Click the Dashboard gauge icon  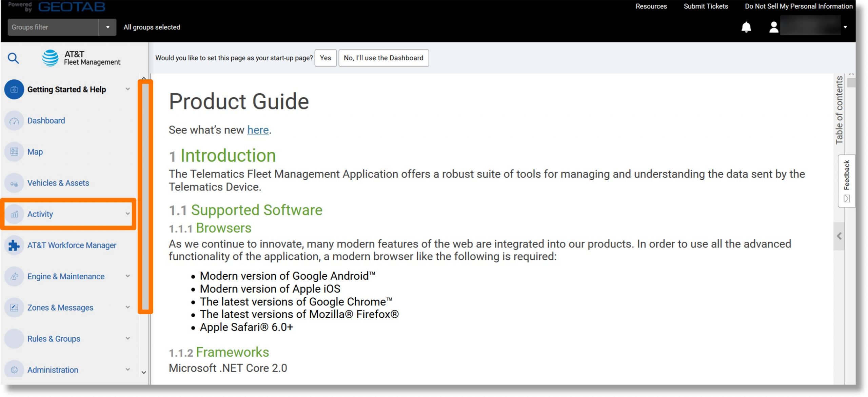coord(14,121)
